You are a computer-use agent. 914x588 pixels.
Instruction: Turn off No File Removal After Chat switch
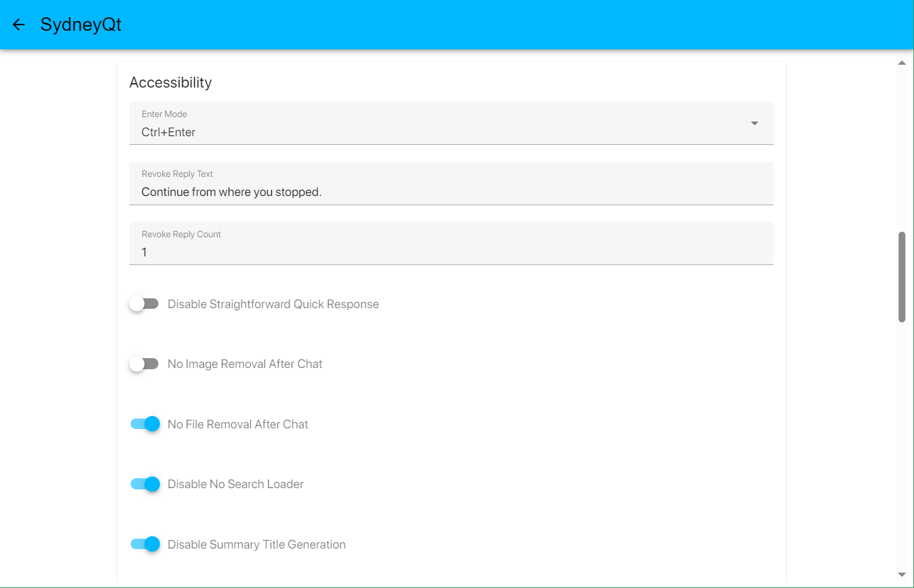tap(145, 424)
